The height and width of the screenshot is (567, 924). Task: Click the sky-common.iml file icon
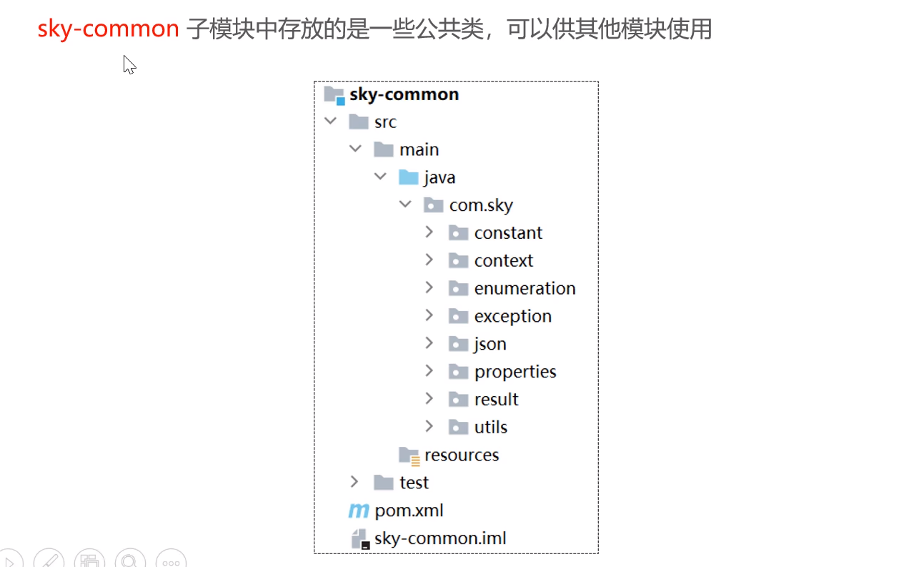tap(360, 538)
